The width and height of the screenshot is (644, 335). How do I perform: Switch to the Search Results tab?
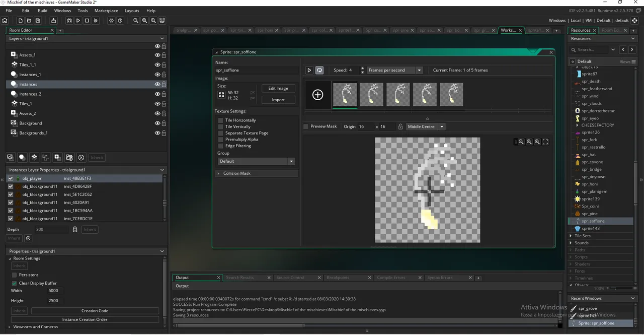click(240, 278)
